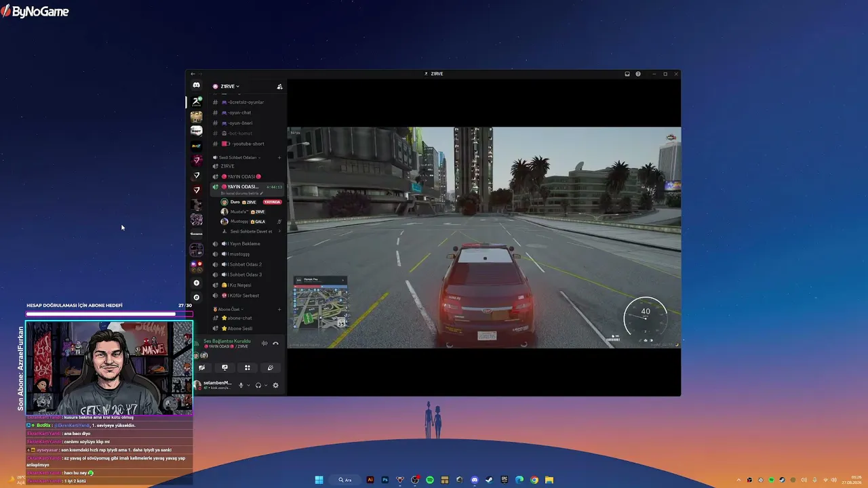Screen dimensions: 868x488
Task: Open the voice noise suppression waveform icon
Action: point(264,344)
